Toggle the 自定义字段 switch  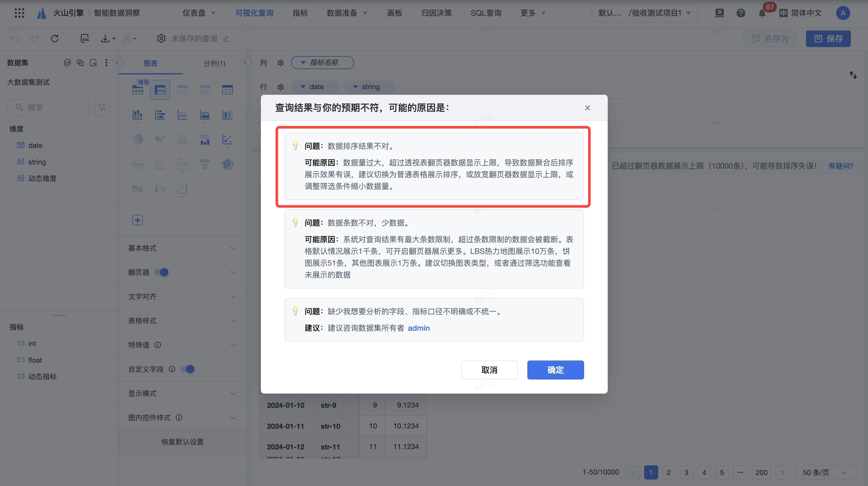[x=187, y=369]
